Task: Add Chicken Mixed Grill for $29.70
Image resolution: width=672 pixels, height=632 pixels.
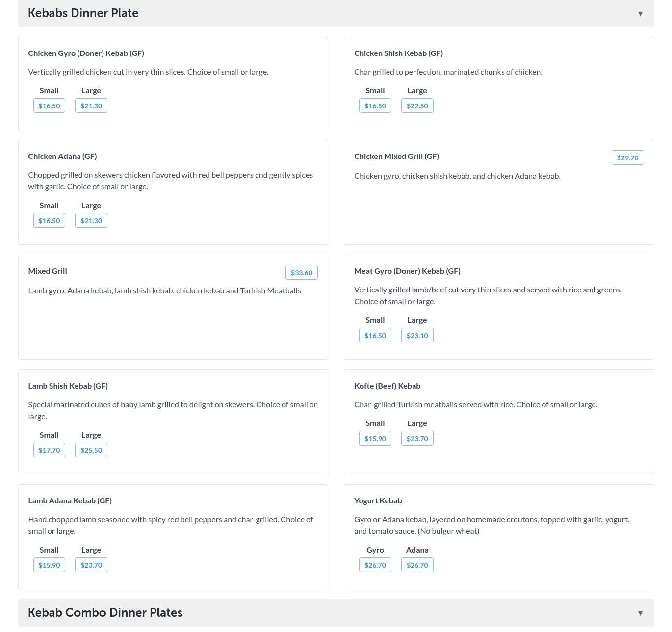Action: [x=627, y=158]
